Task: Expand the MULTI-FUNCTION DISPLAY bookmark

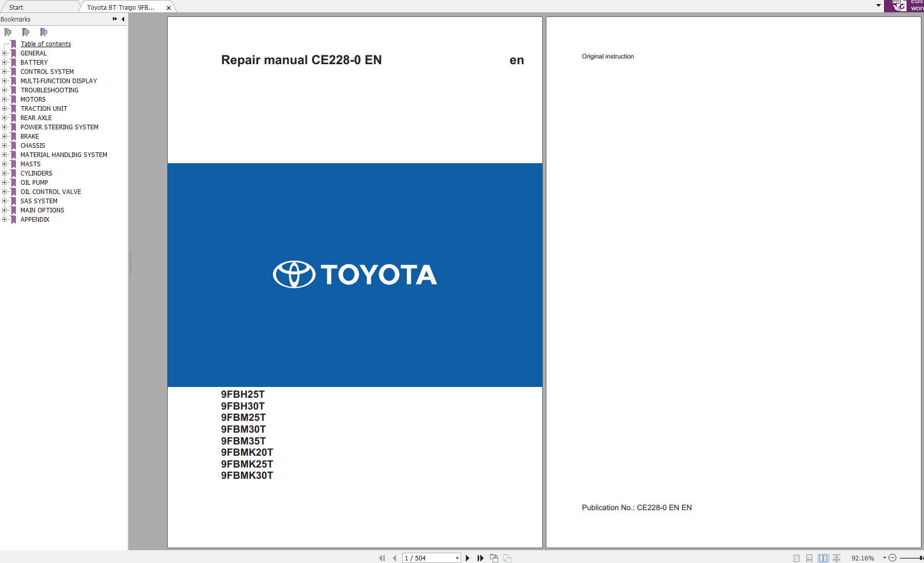Action: coord(5,81)
